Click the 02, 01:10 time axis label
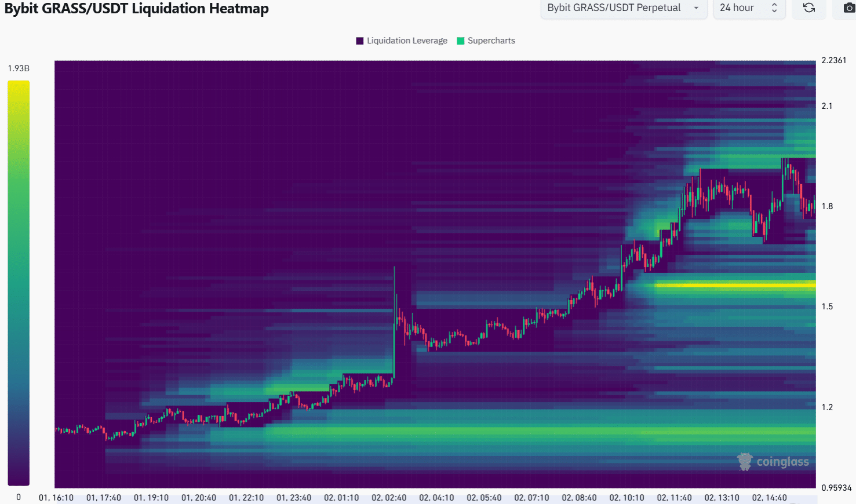Viewport: 856px width, 504px height. click(x=341, y=498)
